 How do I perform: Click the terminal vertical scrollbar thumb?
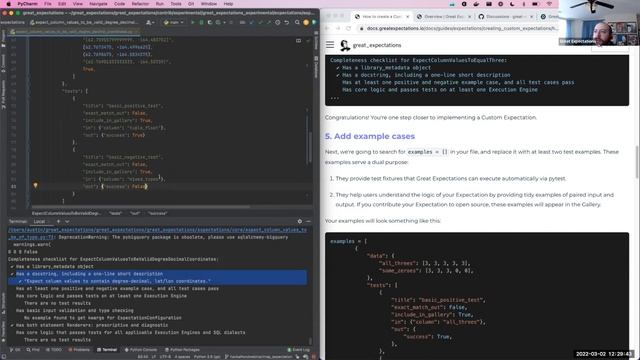click(x=310, y=341)
